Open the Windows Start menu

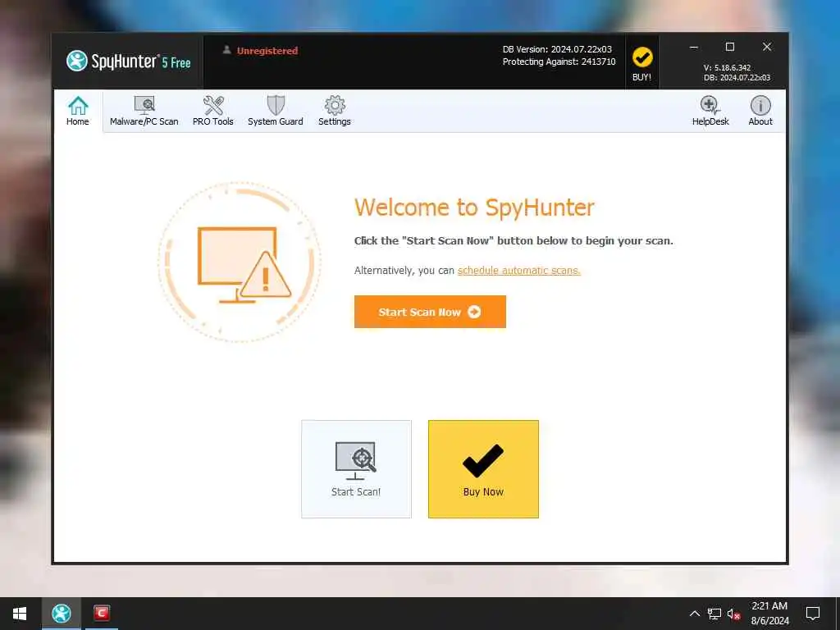pos(20,614)
